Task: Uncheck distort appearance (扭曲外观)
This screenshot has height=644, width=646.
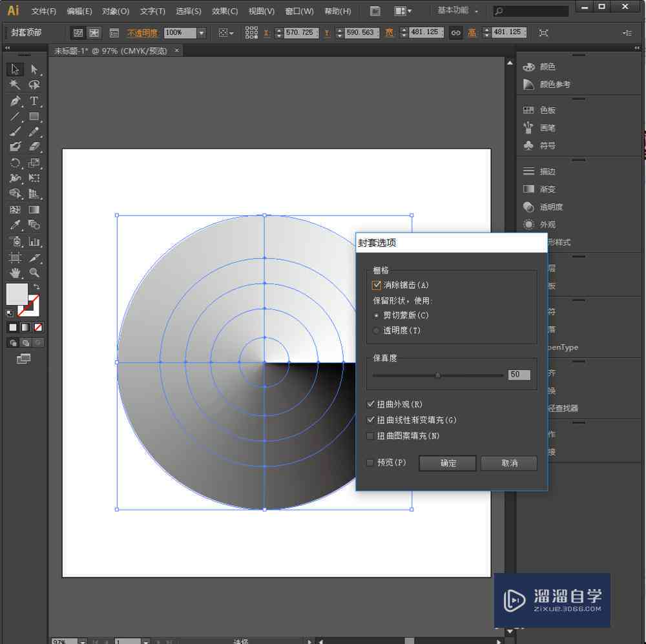Action: [x=370, y=404]
